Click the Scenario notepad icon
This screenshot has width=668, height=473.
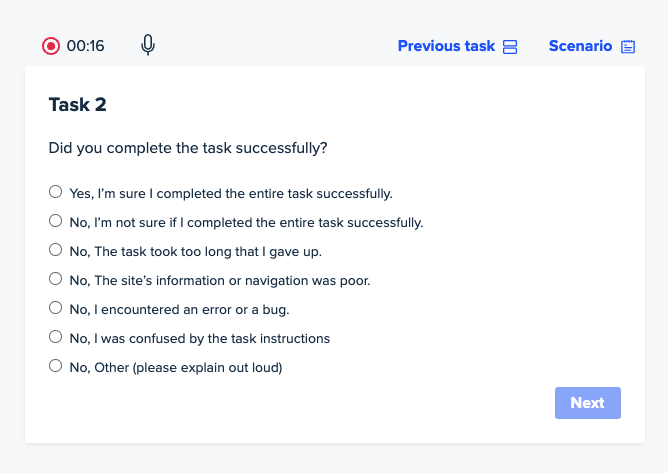pos(628,46)
